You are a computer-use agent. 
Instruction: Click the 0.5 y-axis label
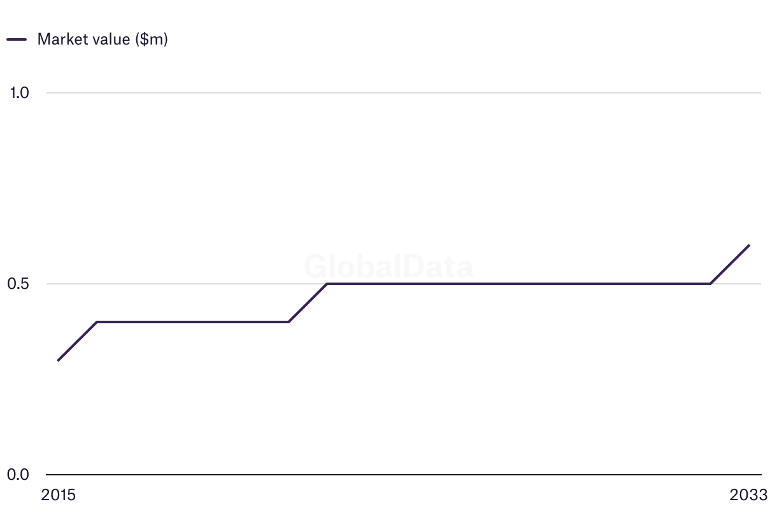[18, 284]
